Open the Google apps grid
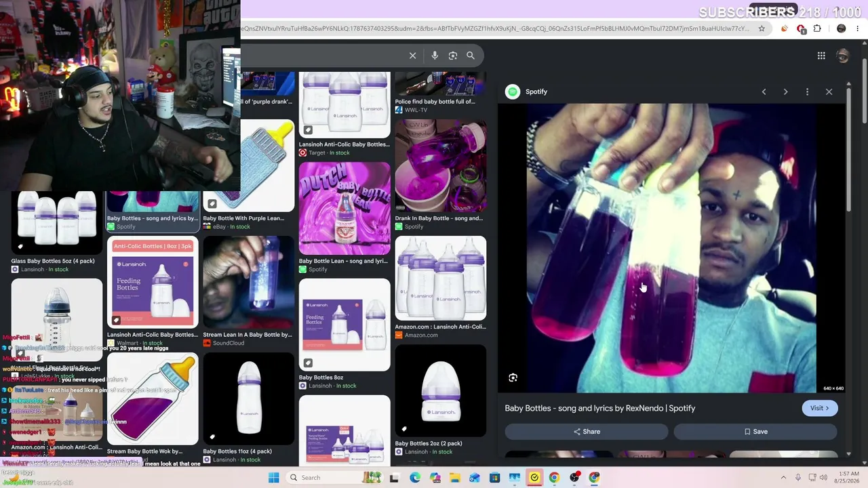The width and height of the screenshot is (868, 488). 821,56
